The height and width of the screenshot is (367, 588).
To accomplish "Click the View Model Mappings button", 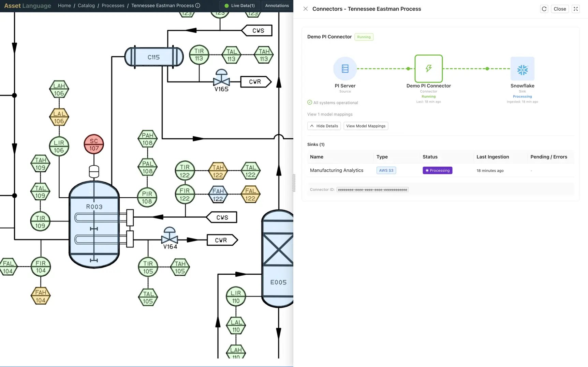I will click(366, 126).
